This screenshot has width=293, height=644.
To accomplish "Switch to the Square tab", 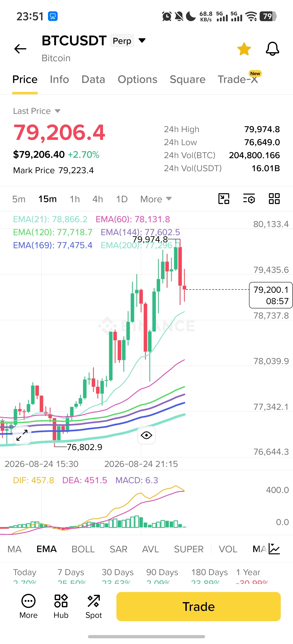I will 187,79.
